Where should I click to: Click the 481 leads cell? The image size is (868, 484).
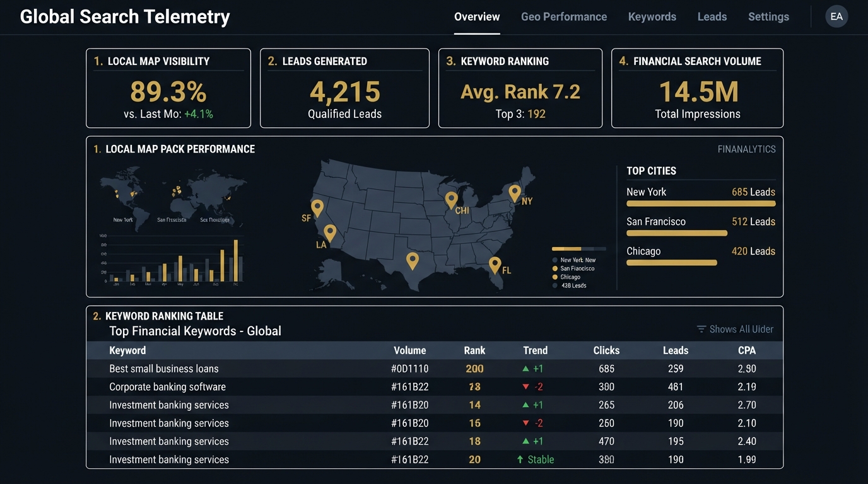(676, 387)
